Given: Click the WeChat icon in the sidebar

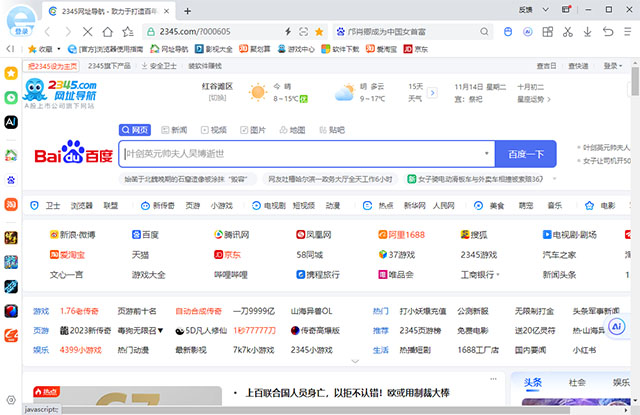Looking at the screenshot, I should [11, 98].
